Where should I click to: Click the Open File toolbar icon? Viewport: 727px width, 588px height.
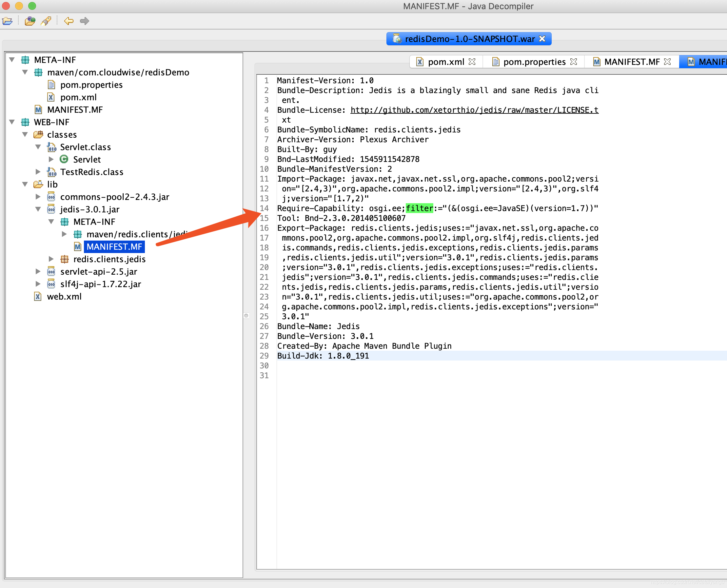(8, 21)
